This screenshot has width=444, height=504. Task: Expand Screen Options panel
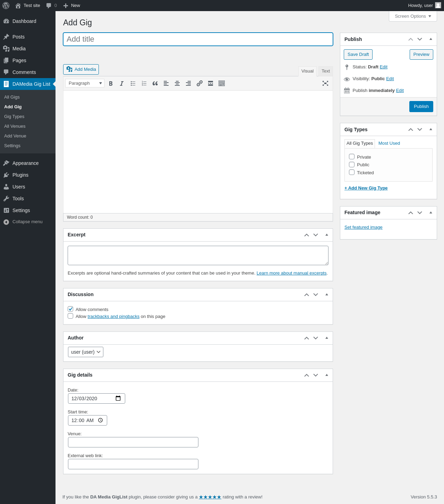(x=413, y=16)
